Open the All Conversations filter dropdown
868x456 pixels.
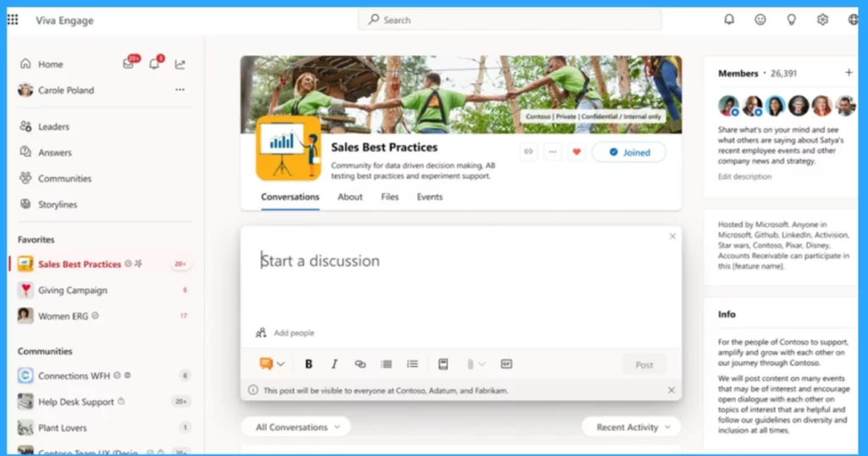[297, 427]
